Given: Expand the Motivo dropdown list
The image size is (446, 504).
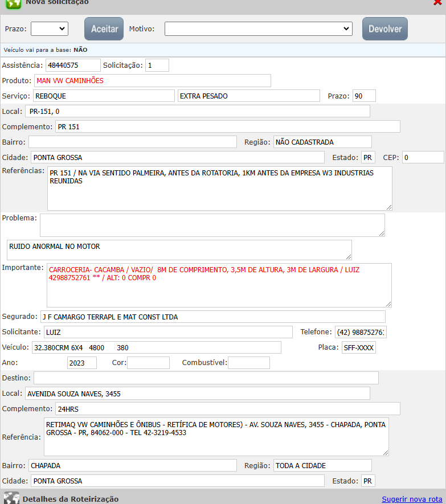Looking at the screenshot, I should pyautogui.click(x=259, y=28).
